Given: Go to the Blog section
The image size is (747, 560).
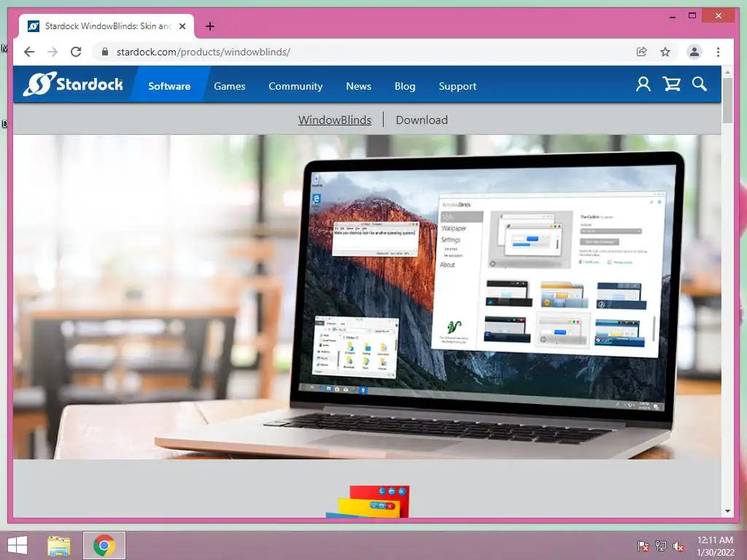Looking at the screenshot, I should point(405,86).
